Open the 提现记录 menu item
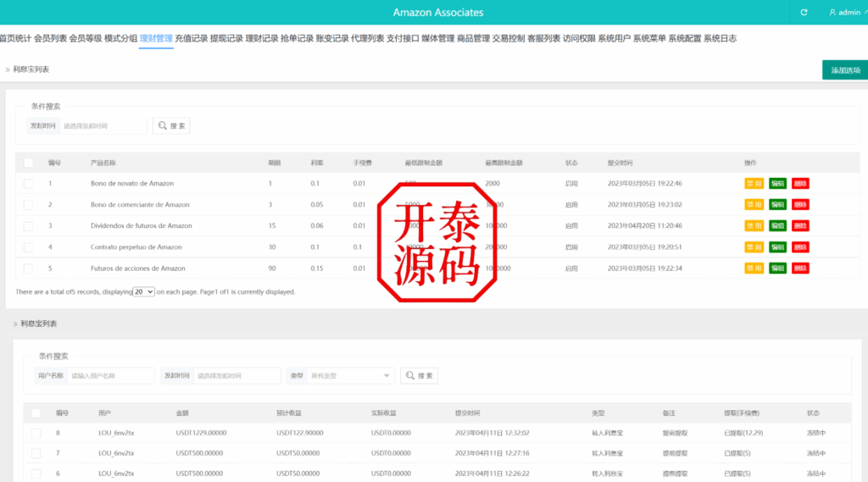 click(x=226, y=38)
